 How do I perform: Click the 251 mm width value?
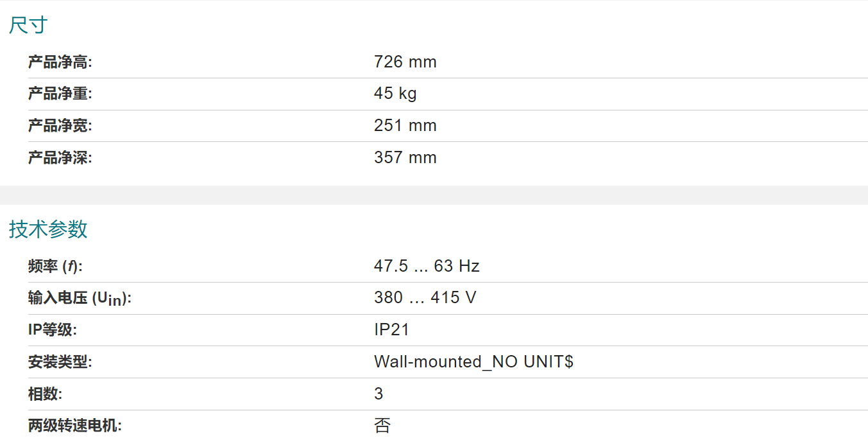tap(405, 126)
